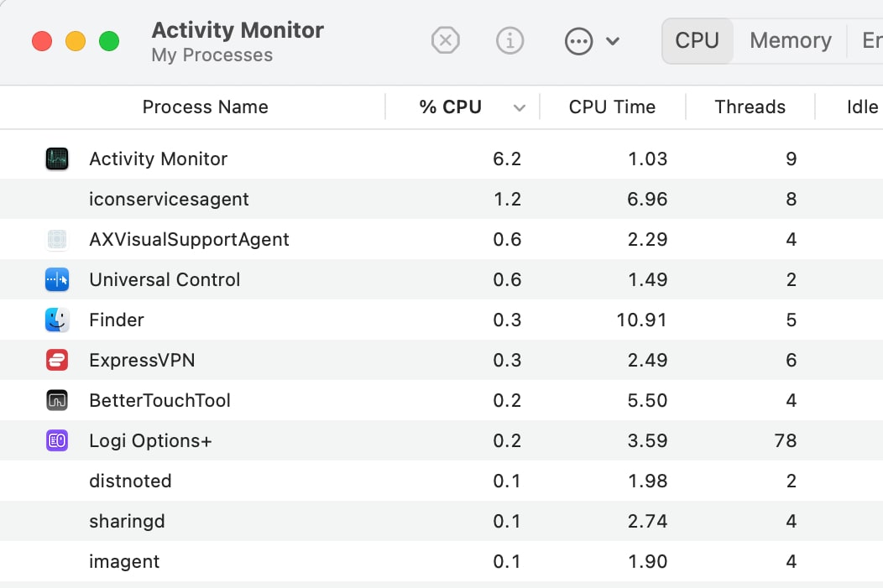Viewport: 883px width, 588px height.
Task: Click the BetterTouchTool app icon
Action: click(x=57, y=400)
